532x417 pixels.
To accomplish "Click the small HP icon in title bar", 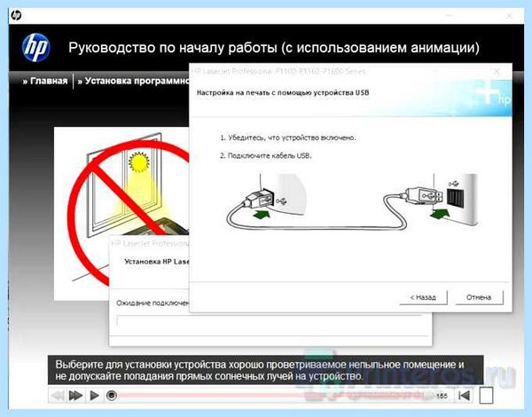I will [16, 16].
